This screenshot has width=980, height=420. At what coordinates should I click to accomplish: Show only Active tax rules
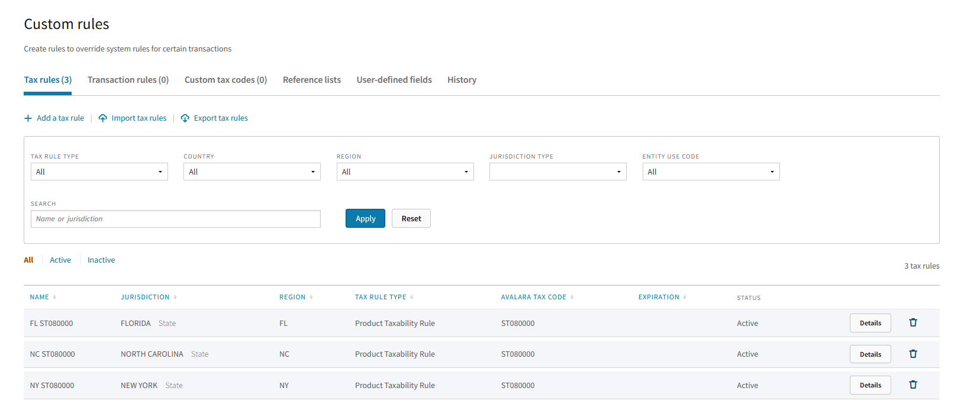point(60,260)
